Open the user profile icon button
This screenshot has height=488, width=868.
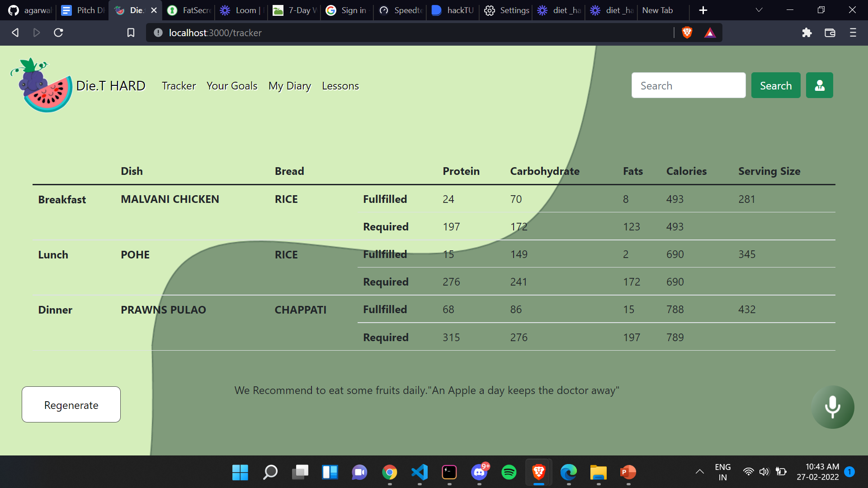click(819, 85)
